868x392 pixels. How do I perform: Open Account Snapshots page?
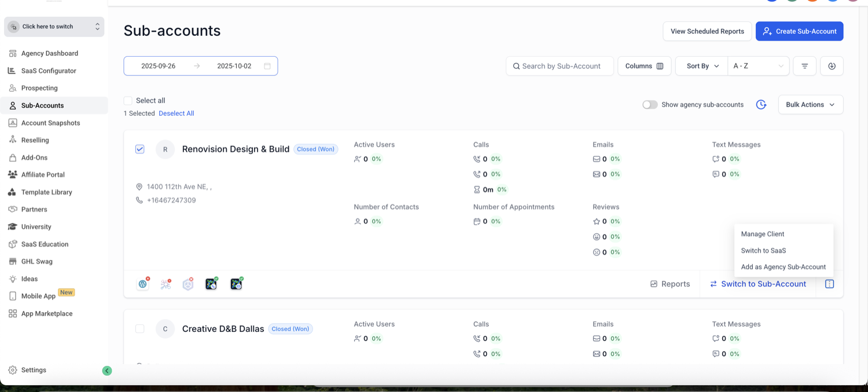[x=50, y=123]
